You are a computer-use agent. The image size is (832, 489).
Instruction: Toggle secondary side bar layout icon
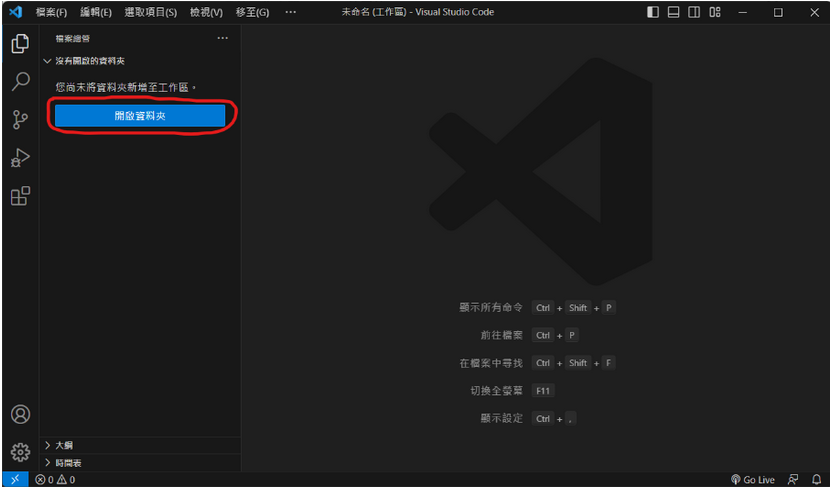[x=694, y=12]
